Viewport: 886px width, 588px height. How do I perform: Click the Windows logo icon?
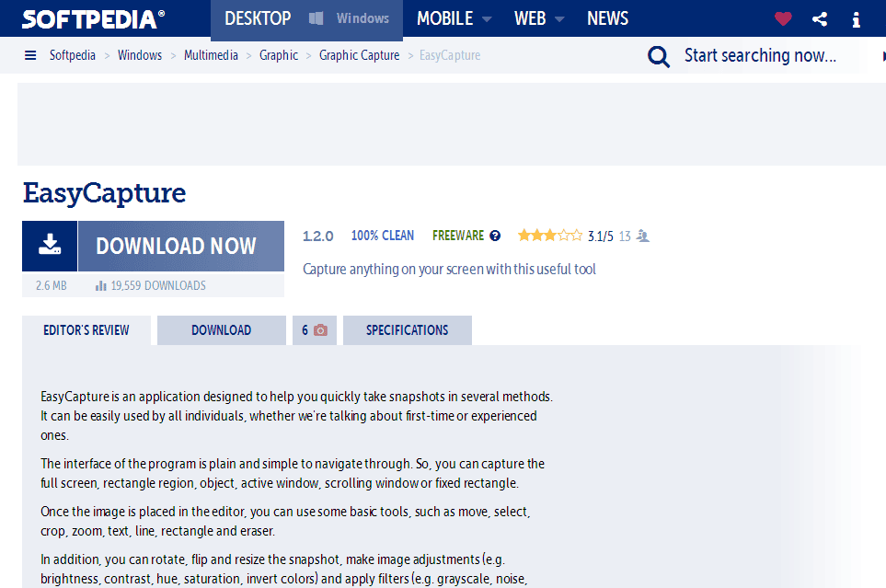pos(316,18)
